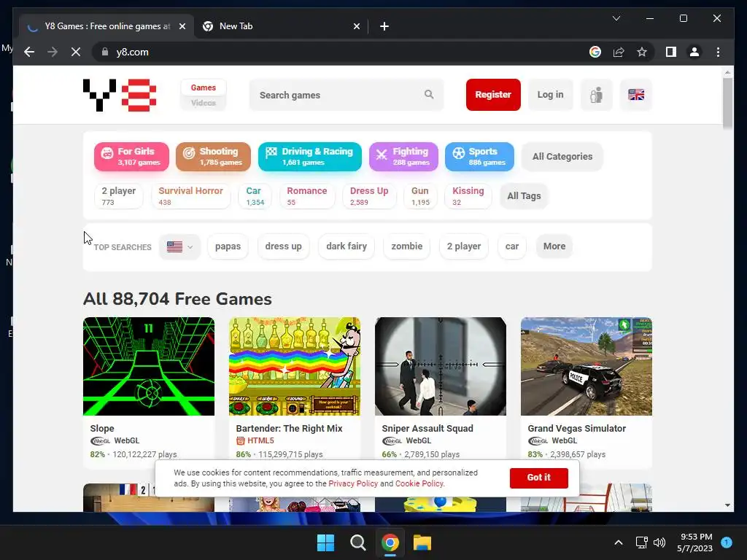Viewport: 747px width, 560px height.
Task: Open All Categories
Action: point(562,156)
